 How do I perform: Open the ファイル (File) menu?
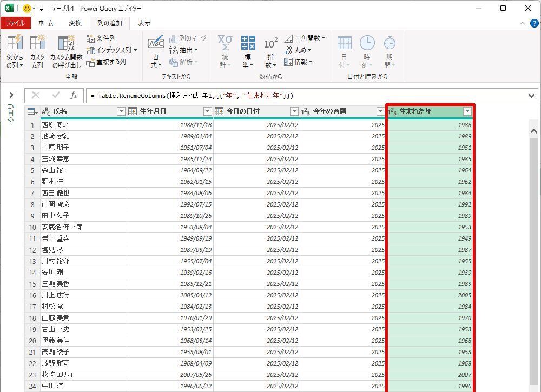[x=15, y=23]
